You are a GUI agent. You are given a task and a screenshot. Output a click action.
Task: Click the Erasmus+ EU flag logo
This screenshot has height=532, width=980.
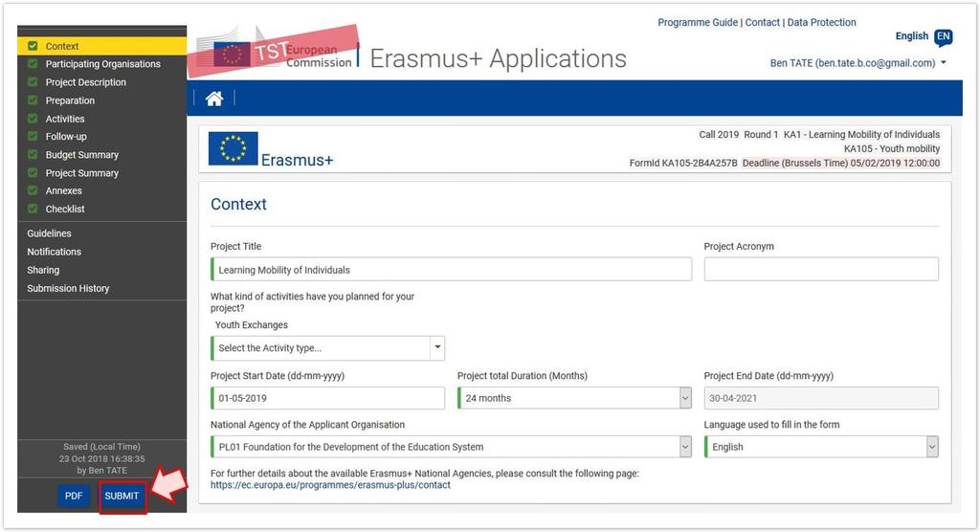pos(234,148)
